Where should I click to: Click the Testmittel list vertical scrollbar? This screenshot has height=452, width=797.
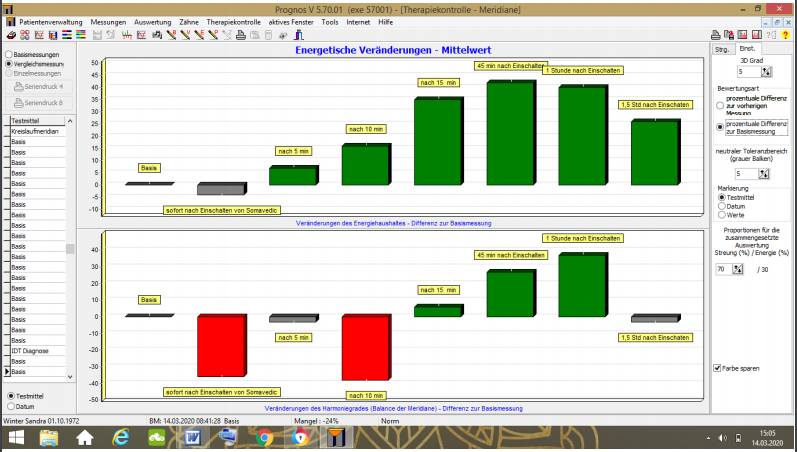(70, 250)
